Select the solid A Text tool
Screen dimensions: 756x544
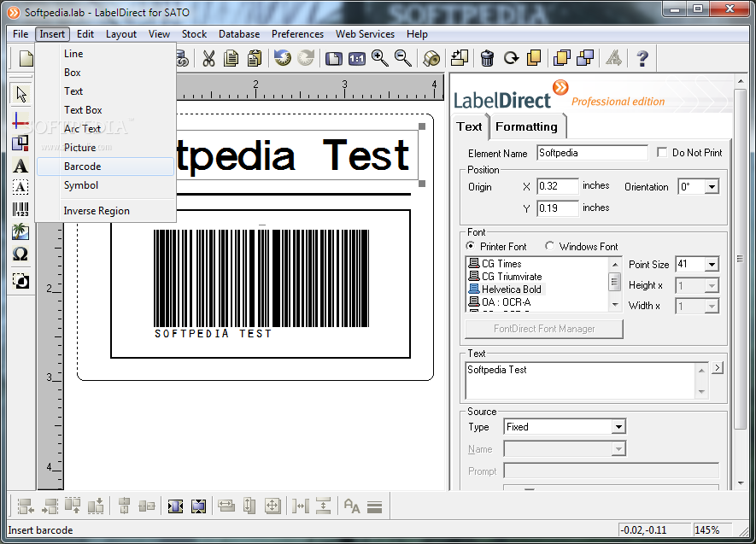click(x=21, y=166)
